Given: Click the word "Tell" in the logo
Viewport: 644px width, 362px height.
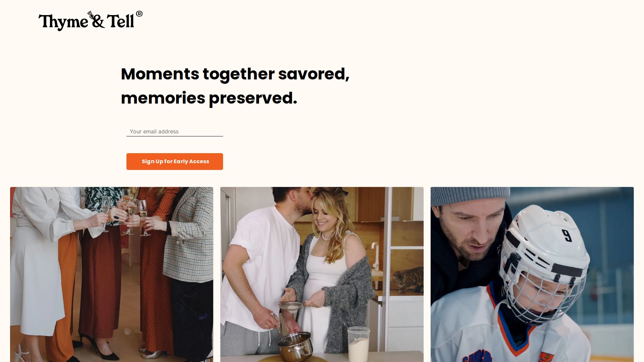Looking at the screenshot, I should pos(121,21).
